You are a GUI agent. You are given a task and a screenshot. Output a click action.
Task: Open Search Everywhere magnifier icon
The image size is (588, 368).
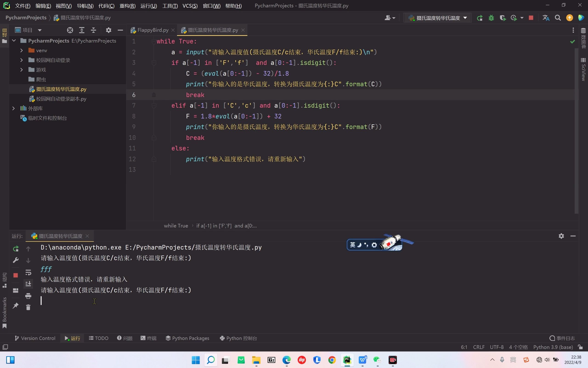pyautogui.click(x=558, y=18)
